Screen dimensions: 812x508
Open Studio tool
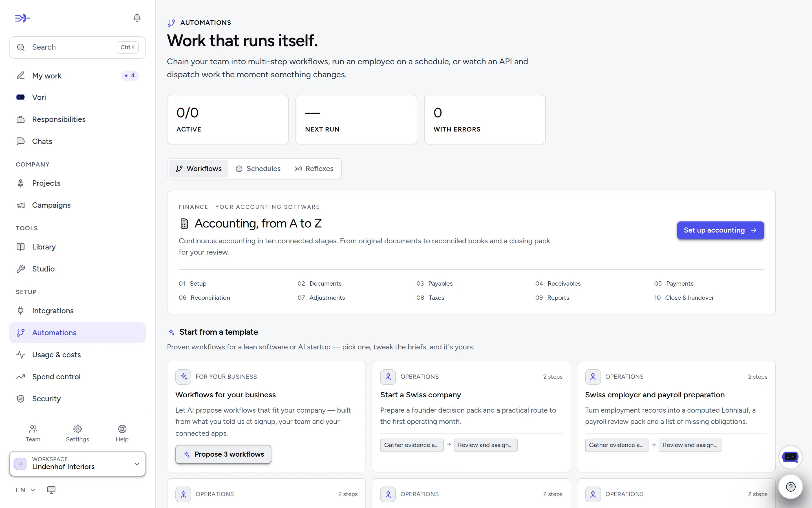tap(78, 269)
